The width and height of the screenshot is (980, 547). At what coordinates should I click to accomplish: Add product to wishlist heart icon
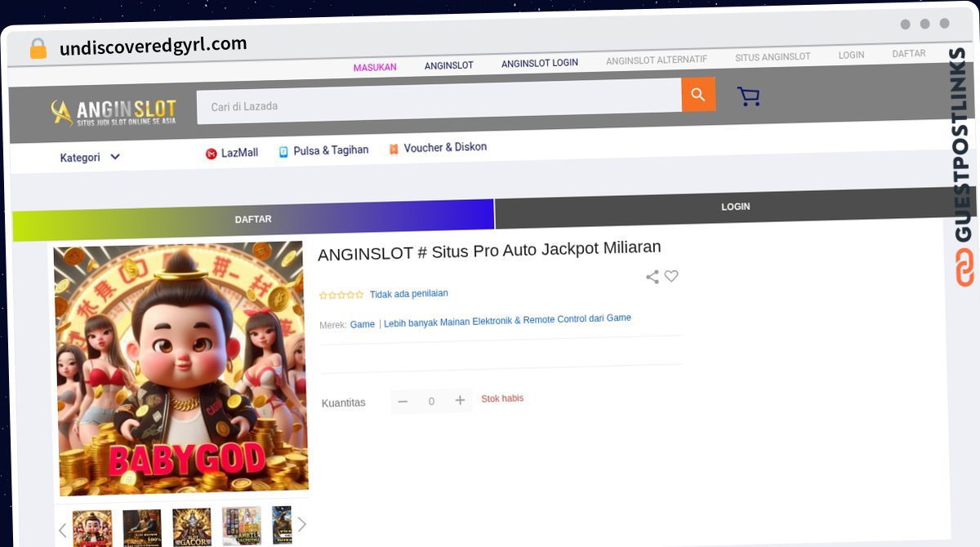point(671,276)
